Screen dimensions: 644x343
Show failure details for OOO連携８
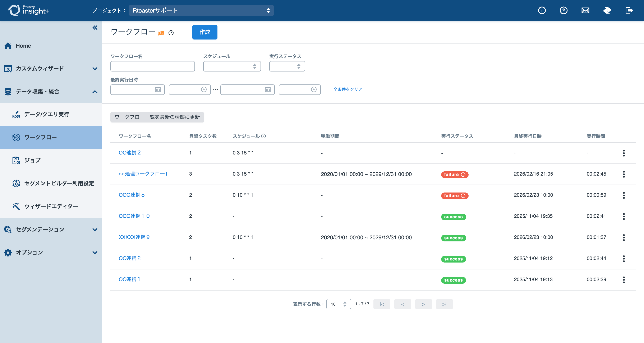(463, 195)
